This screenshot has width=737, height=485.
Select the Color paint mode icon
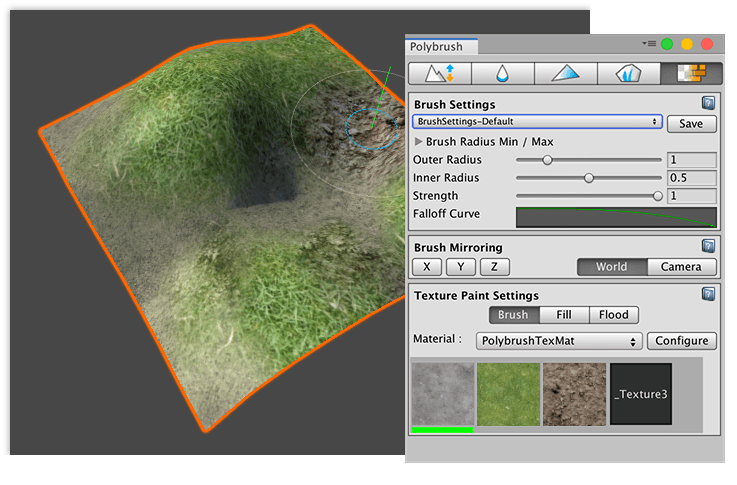click(565, 73)
